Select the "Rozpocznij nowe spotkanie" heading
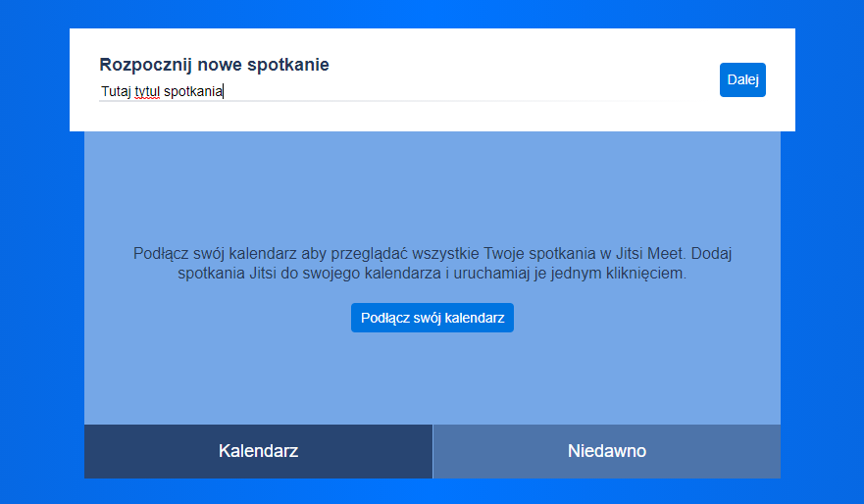This screenshot has height=504, width=864. [214, 65]
